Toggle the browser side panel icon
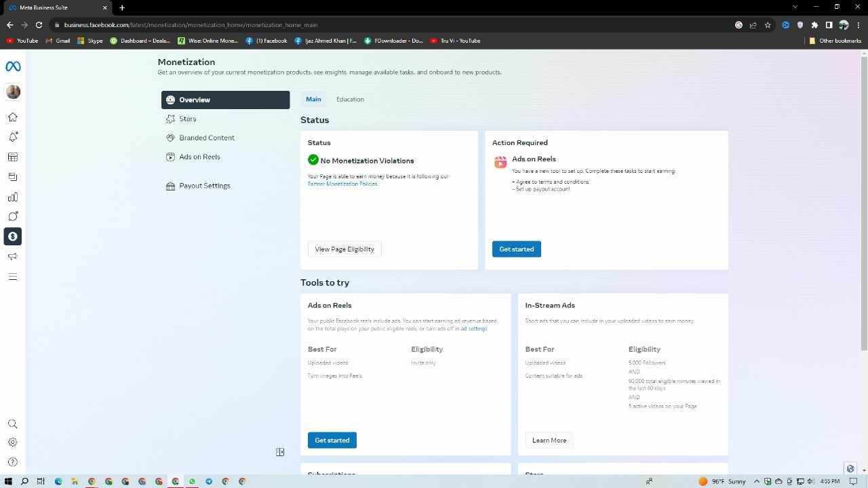Screen dimensions: 868x488 click(x=829, y=25)
